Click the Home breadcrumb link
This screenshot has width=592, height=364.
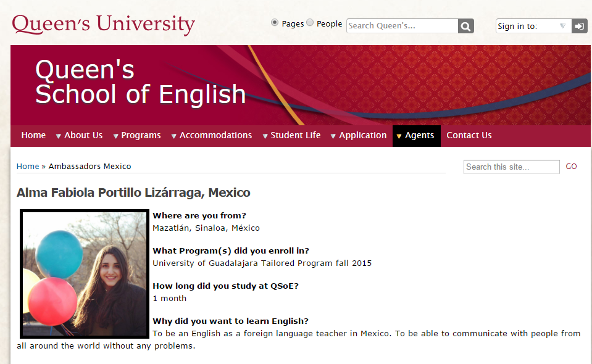(x=28, y=167)
